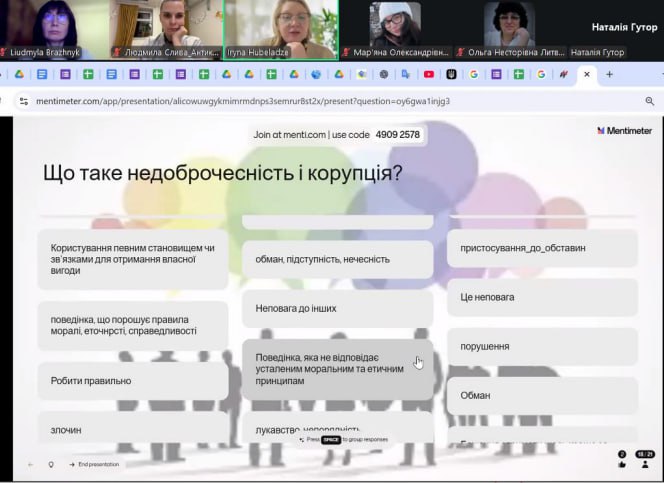
Task: Click the site info icon in address bar
Action: click(x=22, y=101)
